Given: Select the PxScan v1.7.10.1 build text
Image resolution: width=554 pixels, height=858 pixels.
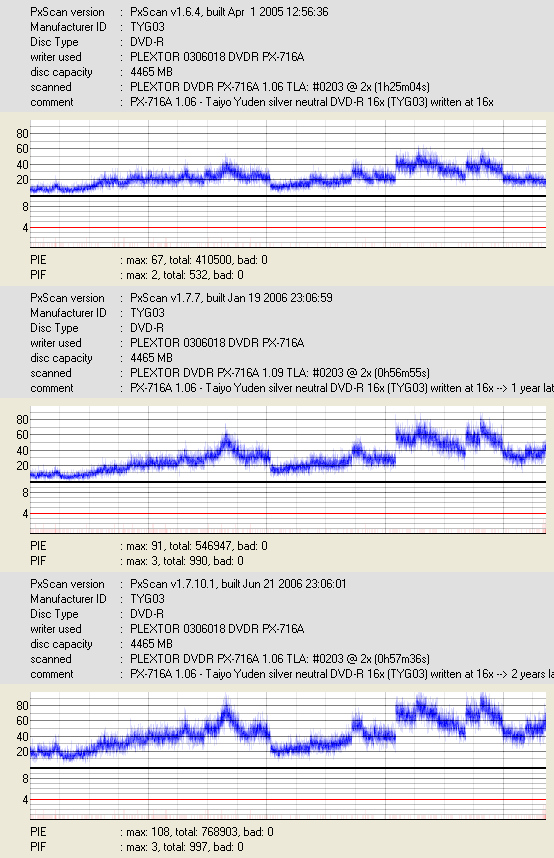Looking at the screenshot, I should click(238, 584).
